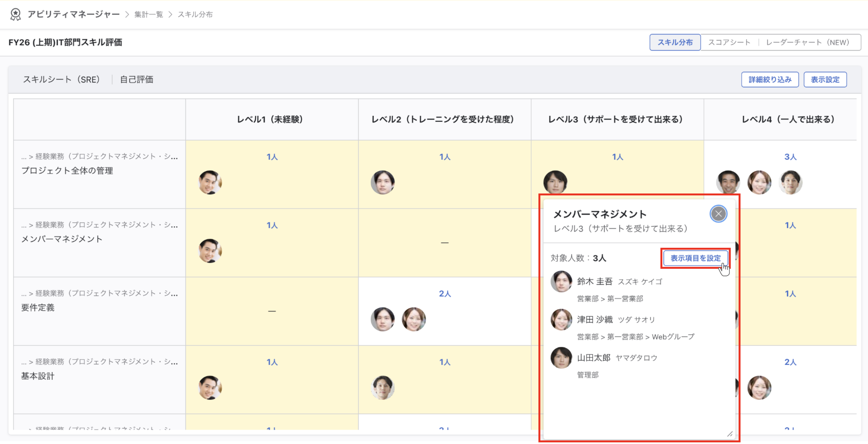Click avatar in メンバーマネジメント level 1
This screenshot has height=444, width=868.
point(210,251)
